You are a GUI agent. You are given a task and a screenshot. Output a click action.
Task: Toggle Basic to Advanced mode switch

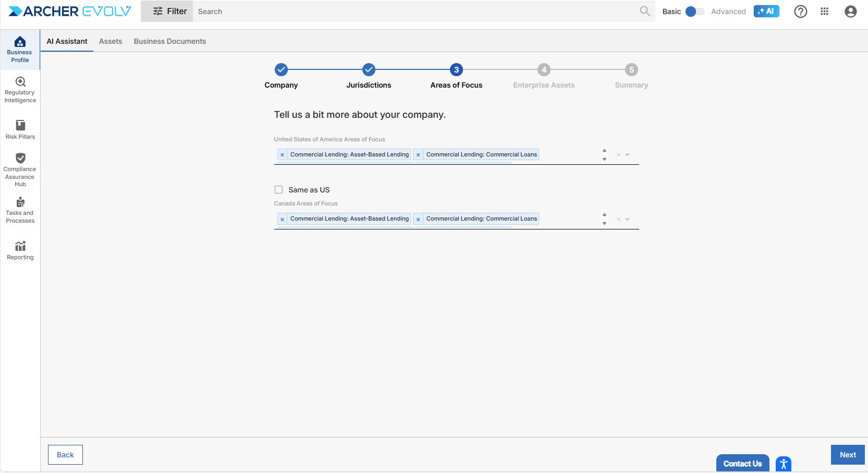point(694,11)
